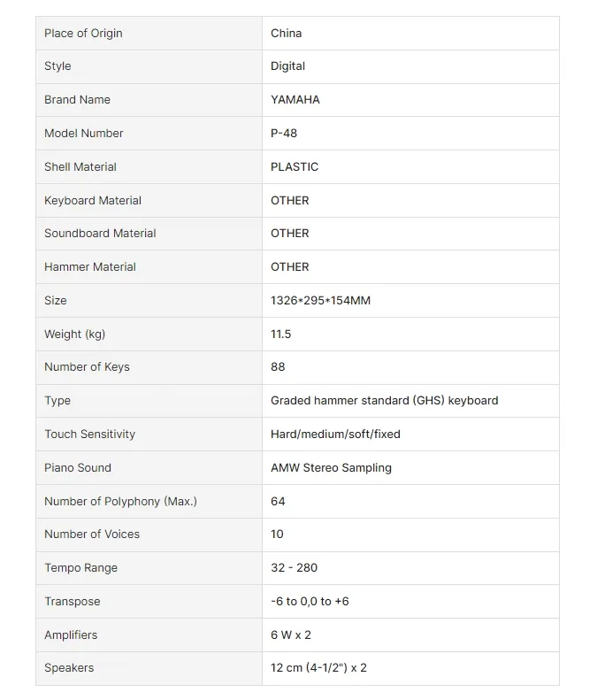The width and height of the screenshot is (597, 700).
Task: Select the '12 cm (4-1/2") x 2' value
Action: (x=318, y=668)
